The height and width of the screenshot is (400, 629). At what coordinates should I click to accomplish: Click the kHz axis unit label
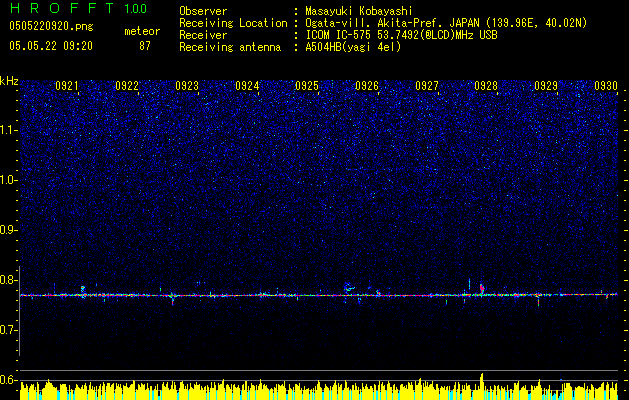coord(9,81)
